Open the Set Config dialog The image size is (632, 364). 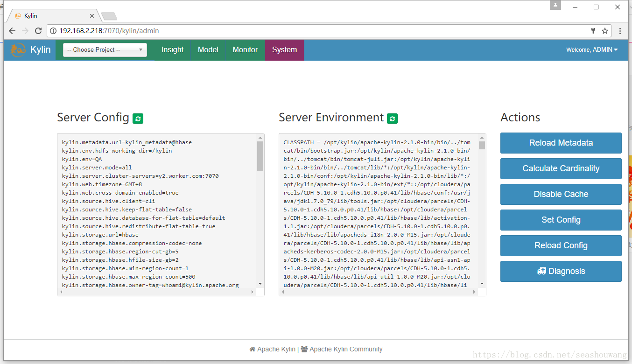click(561, 220)
